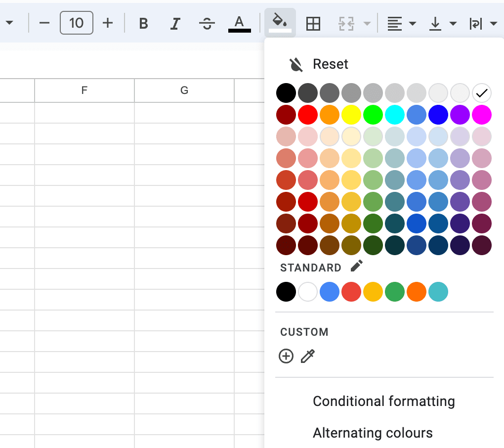The image size is (504, 448).
Task: Open the text wrapping dropdown
Action: pos(482,23)
